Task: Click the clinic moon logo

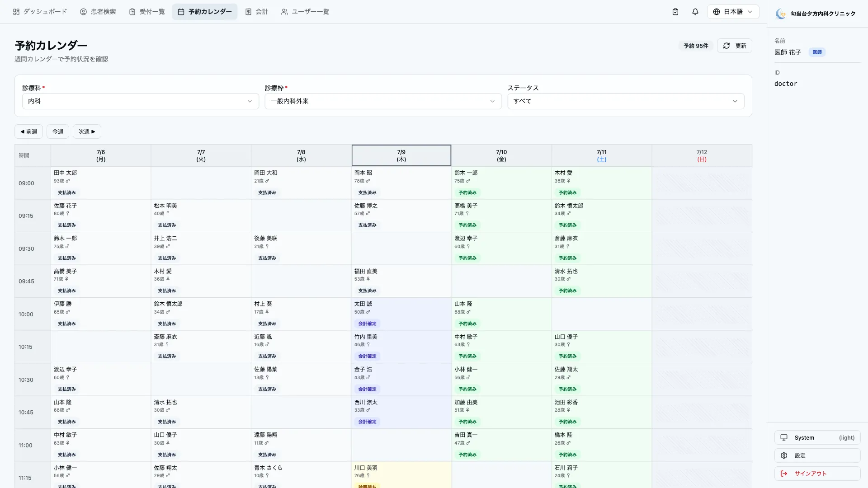Action: tap(781, 14)
